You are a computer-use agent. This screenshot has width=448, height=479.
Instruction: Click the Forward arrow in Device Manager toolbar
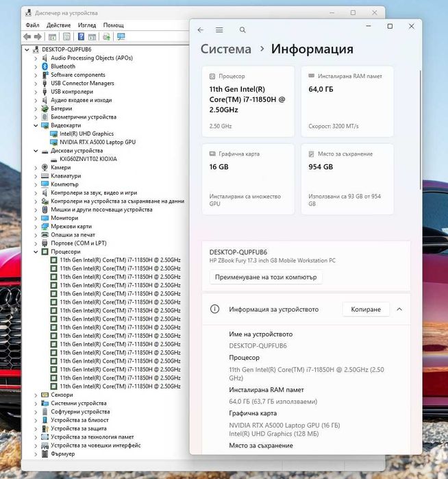point(38,37)
